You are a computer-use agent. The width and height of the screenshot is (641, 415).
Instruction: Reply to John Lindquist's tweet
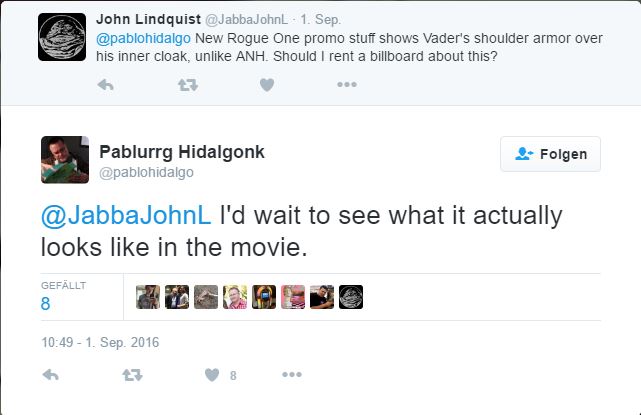click(105, 85)
